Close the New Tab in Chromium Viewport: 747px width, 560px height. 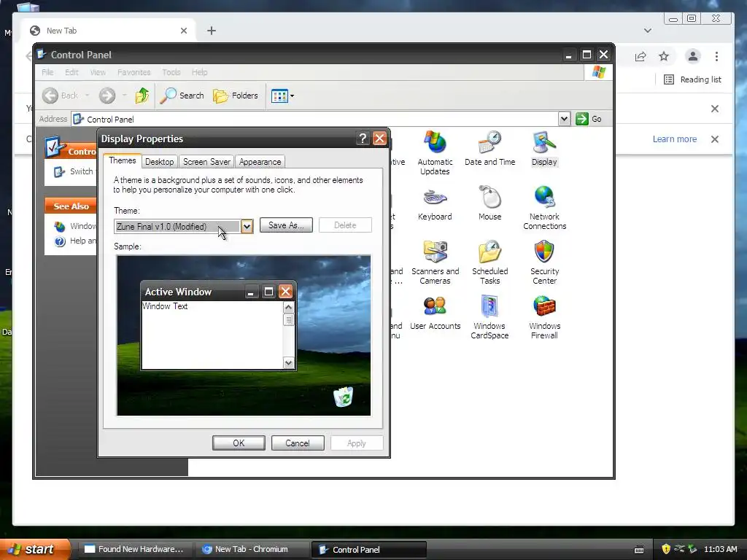point(184,31)
